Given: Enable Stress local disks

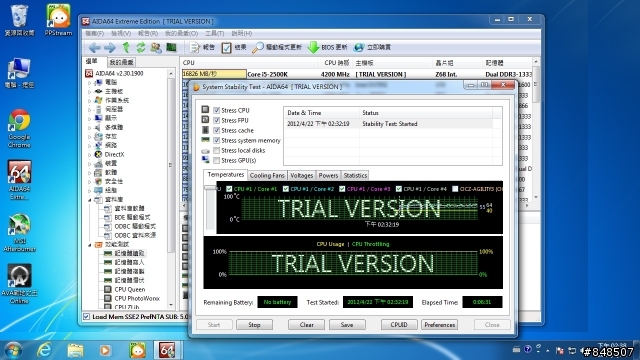Looking at the screenshot, I should click(217, 151).
